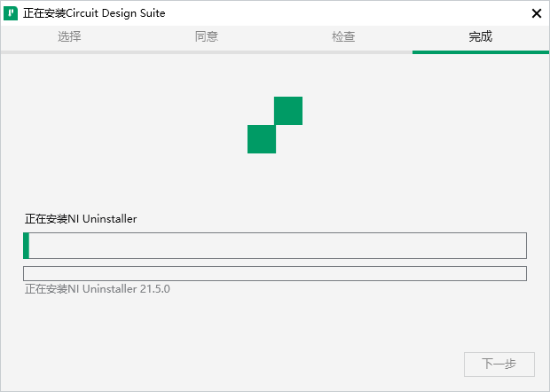
Task: Switch to the 同意 step tab
Action: tap(206, 36)
